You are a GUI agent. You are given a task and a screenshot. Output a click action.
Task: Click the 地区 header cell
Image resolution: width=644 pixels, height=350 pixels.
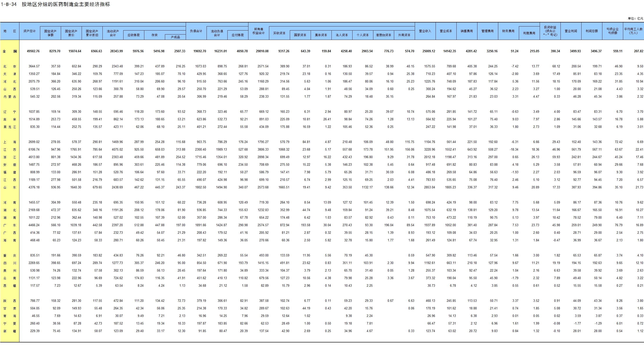10,31
